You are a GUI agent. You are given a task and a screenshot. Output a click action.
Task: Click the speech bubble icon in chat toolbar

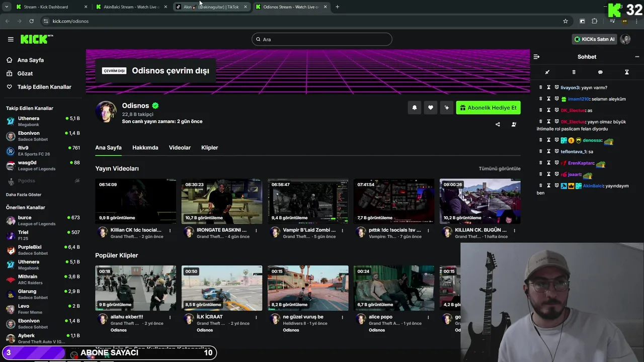coord(600,72)
